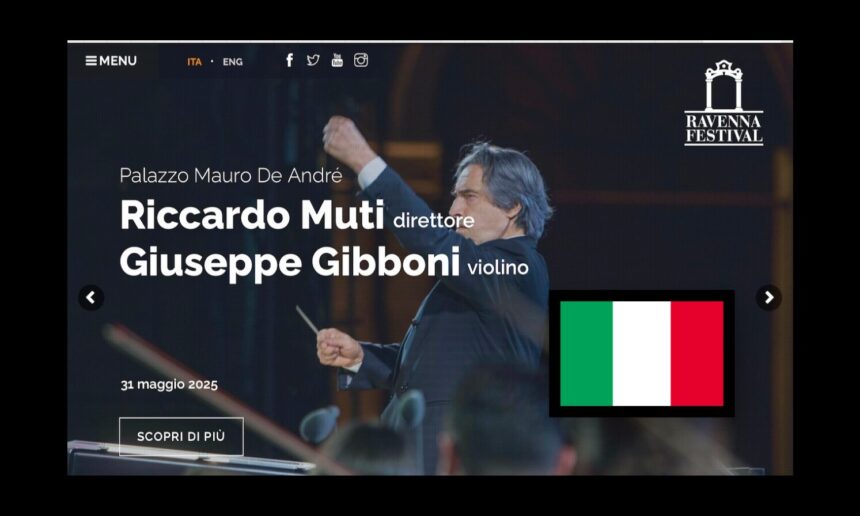860x516 pixels.
Task: Switch the site language to ENG
Action: (233, 62)
